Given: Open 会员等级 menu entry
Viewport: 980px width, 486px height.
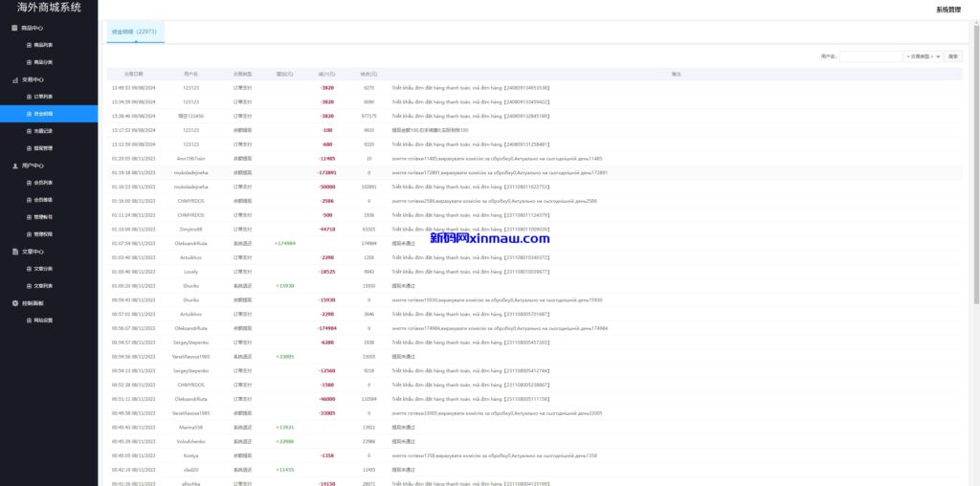Looking at the screenshot, I should pos(43,200).
